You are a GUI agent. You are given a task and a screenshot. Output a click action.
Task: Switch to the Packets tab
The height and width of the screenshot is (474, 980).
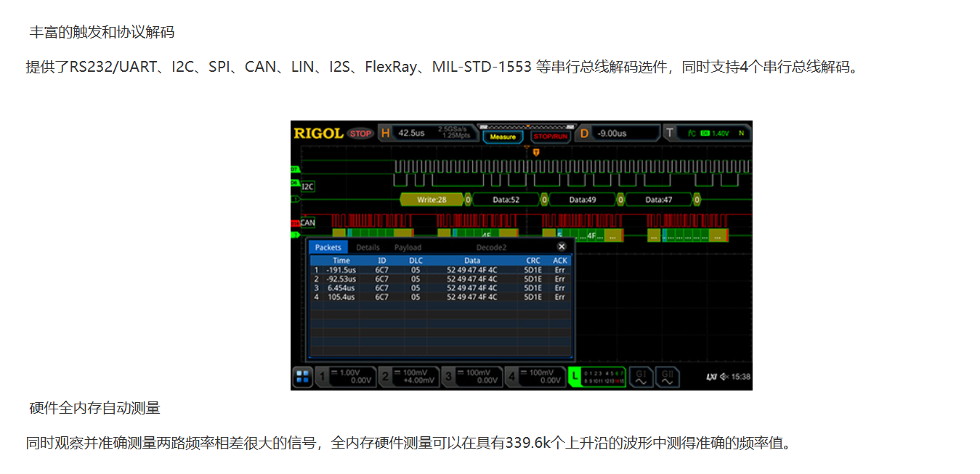pos(328,248)
